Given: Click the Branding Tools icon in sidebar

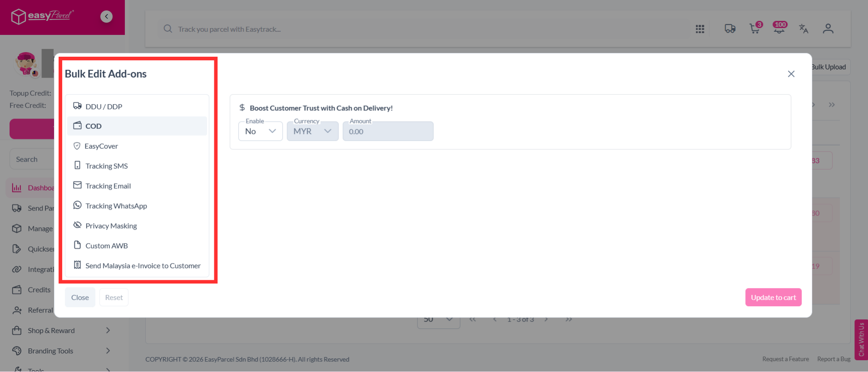Looking at the screenshot, I should click(17, 351).
